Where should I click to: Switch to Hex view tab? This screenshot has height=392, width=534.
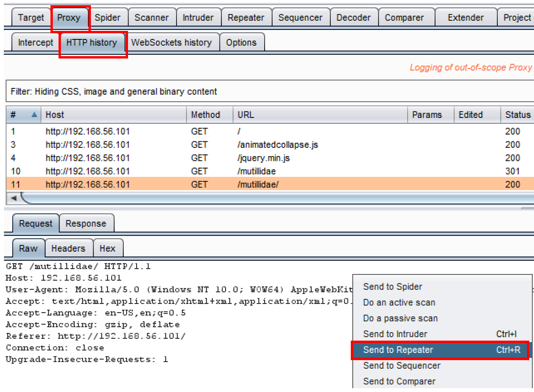coord(108,248)
